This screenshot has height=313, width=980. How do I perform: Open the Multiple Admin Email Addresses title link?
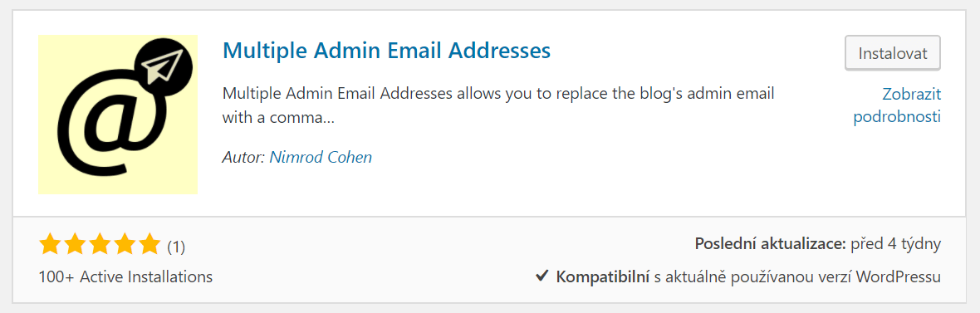[386, 49]
